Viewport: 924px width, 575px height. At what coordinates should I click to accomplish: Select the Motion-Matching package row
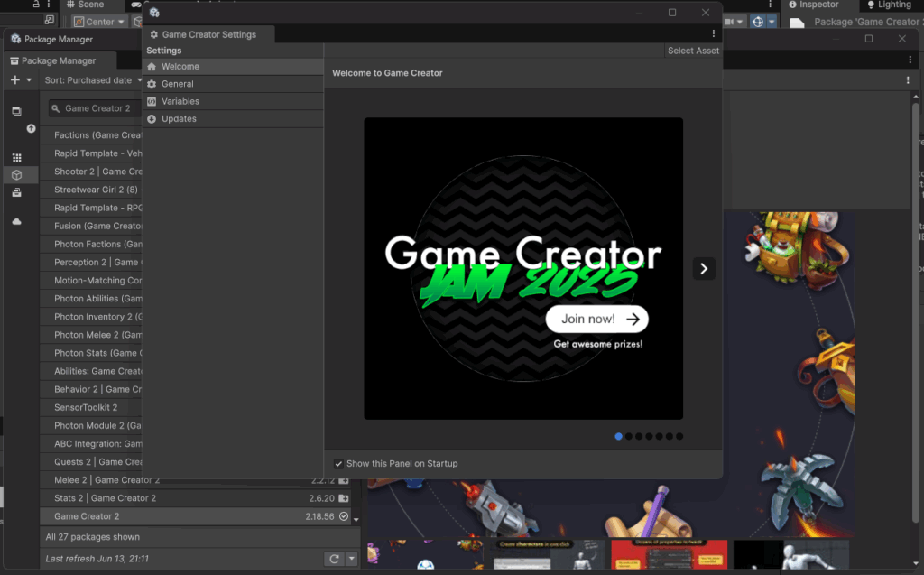[91, 281]
